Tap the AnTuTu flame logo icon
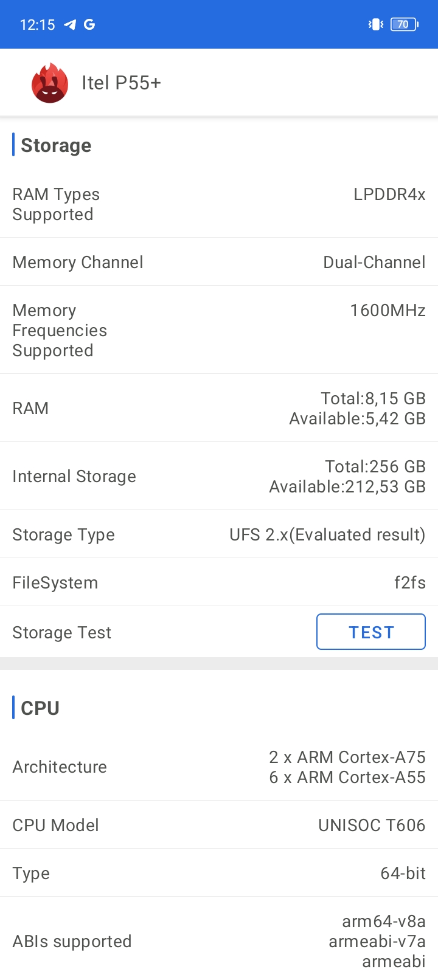The height and width of the screenshot is (980, 438). [49, 83]
